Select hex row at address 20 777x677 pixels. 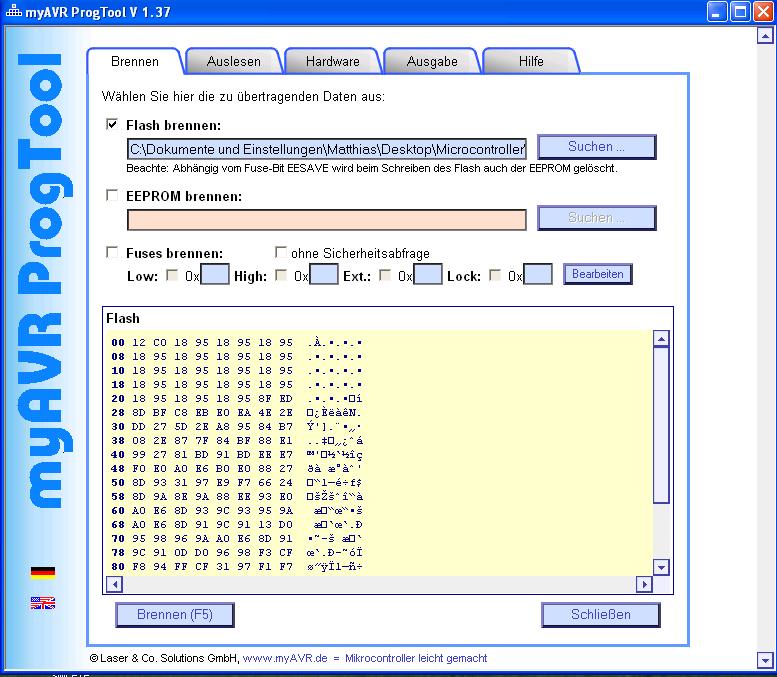click(x=236, y=398)
